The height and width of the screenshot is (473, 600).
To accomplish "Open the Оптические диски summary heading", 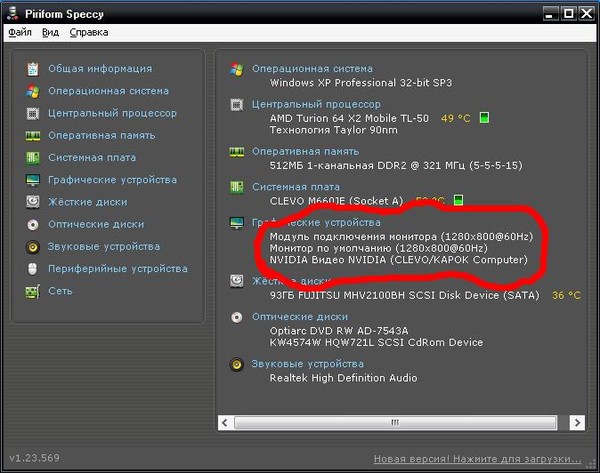I will pyautogui.click(x=300, y=316).
